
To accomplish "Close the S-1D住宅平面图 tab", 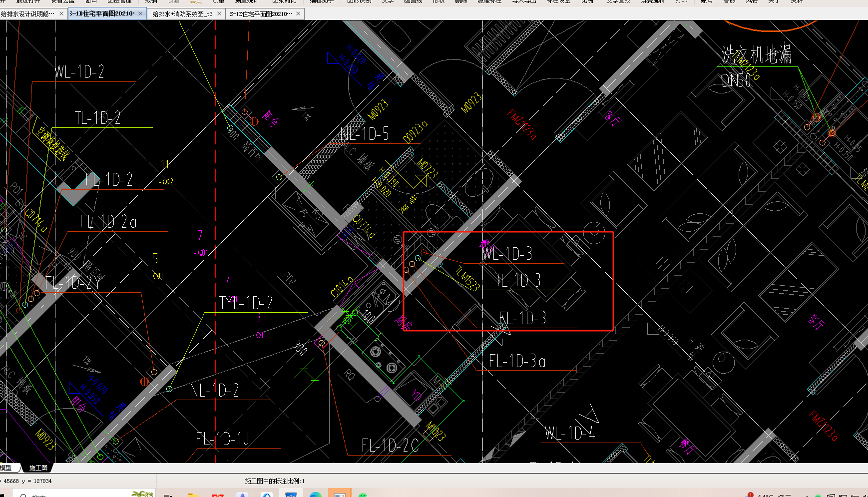I will (140, 13).
